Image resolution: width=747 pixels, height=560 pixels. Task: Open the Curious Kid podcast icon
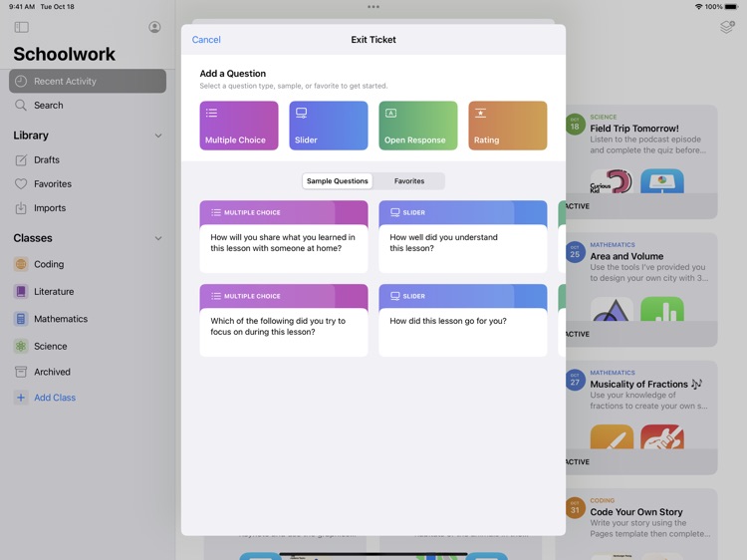612,181
